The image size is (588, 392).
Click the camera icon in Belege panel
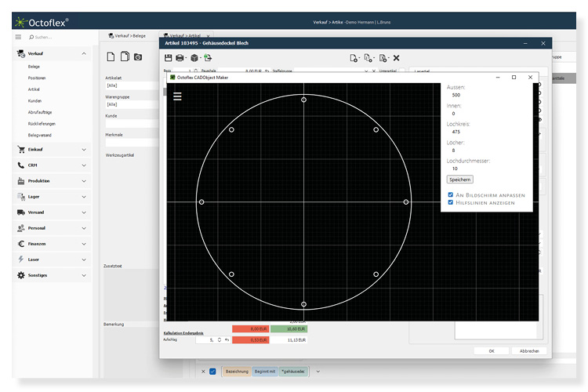point(138,56)
